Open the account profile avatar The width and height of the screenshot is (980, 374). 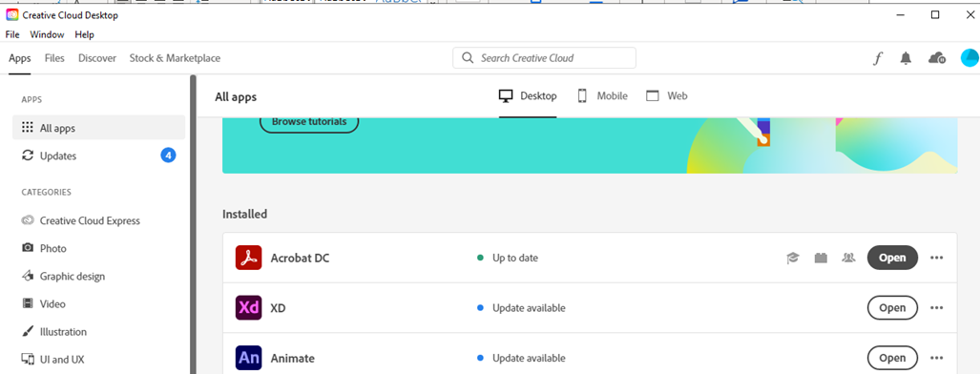point(970,58)
